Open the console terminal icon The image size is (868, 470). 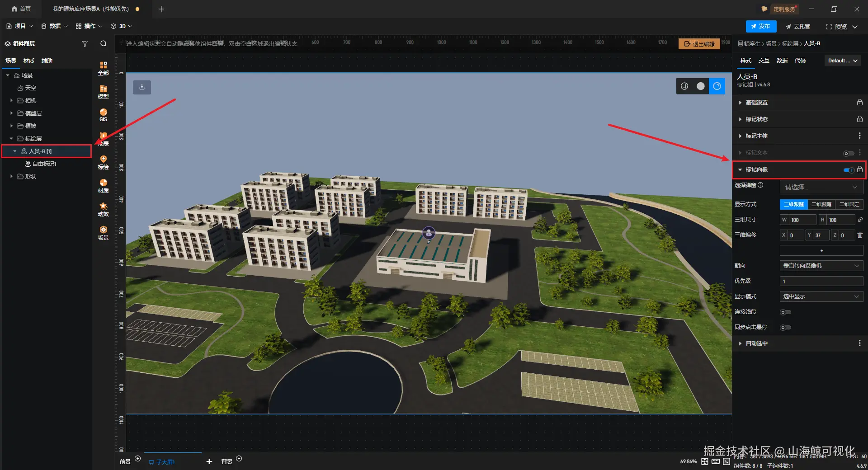tap(726, 461)
